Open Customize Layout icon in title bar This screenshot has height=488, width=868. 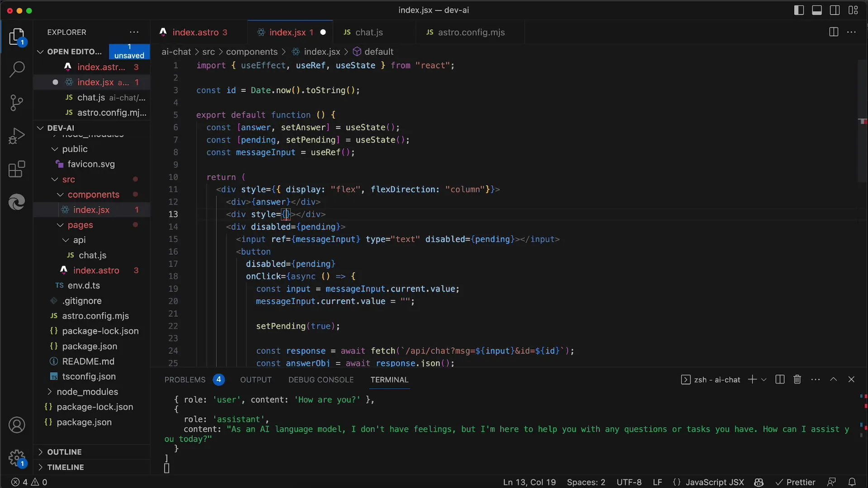[853, 10]
